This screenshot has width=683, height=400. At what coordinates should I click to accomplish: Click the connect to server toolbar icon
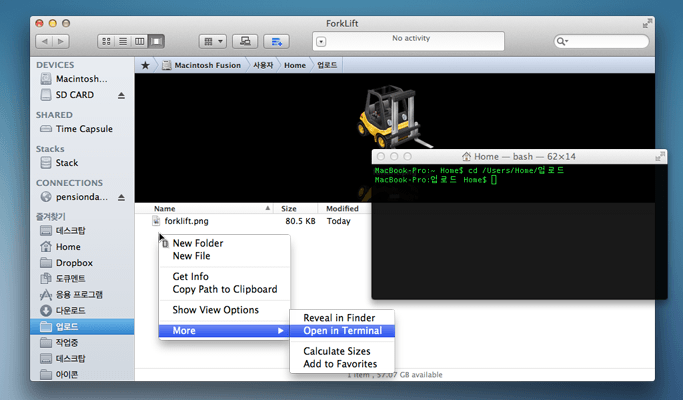coord(245,41)
